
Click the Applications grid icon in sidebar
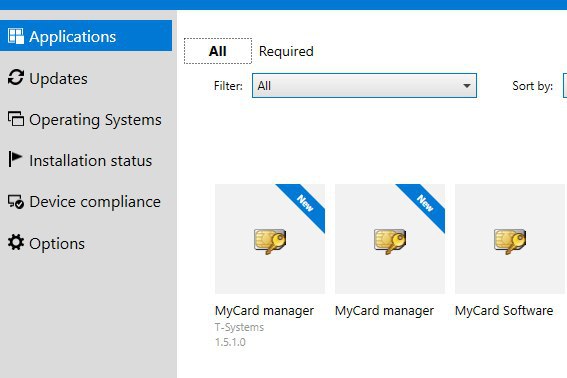[16, 36]
